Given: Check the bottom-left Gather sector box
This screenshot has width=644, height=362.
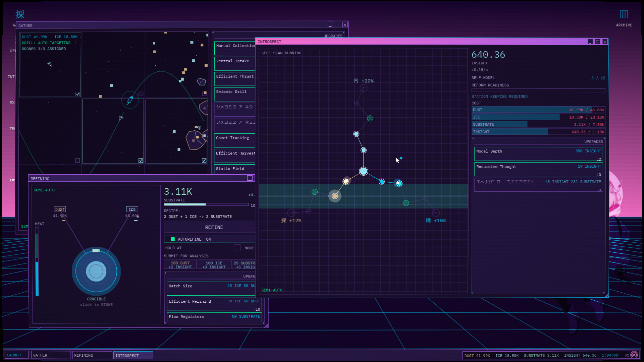Looking at the screenshot, I should 77,161.
